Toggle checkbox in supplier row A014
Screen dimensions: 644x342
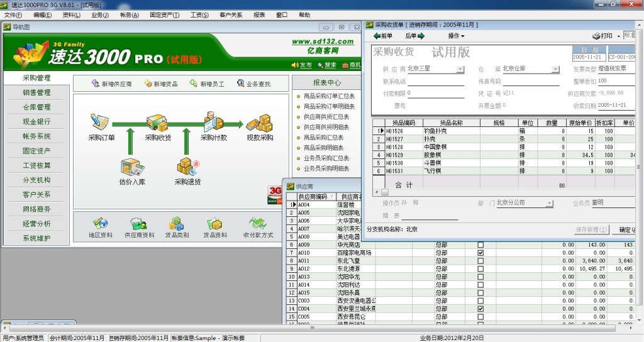point(480,285)
